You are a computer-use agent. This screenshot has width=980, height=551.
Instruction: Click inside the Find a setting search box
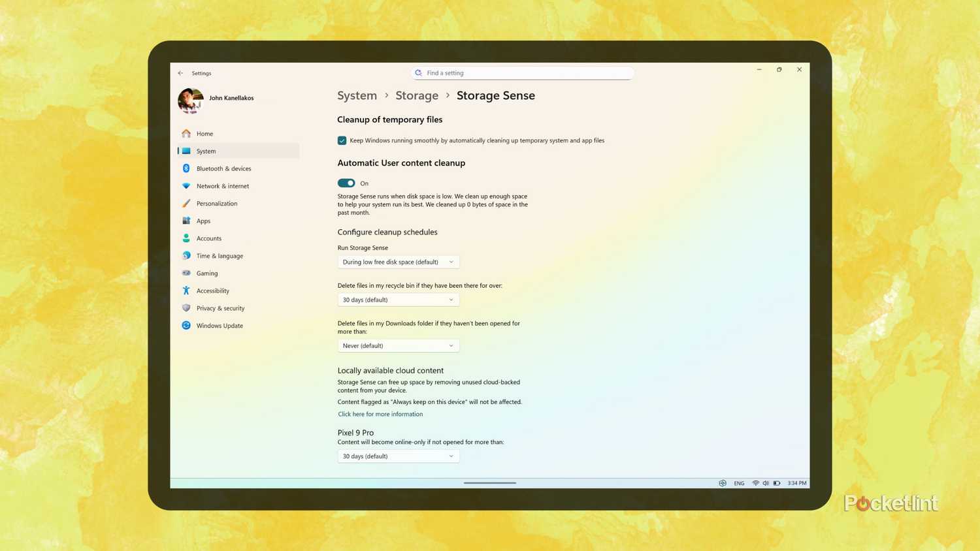pos(522,72)
